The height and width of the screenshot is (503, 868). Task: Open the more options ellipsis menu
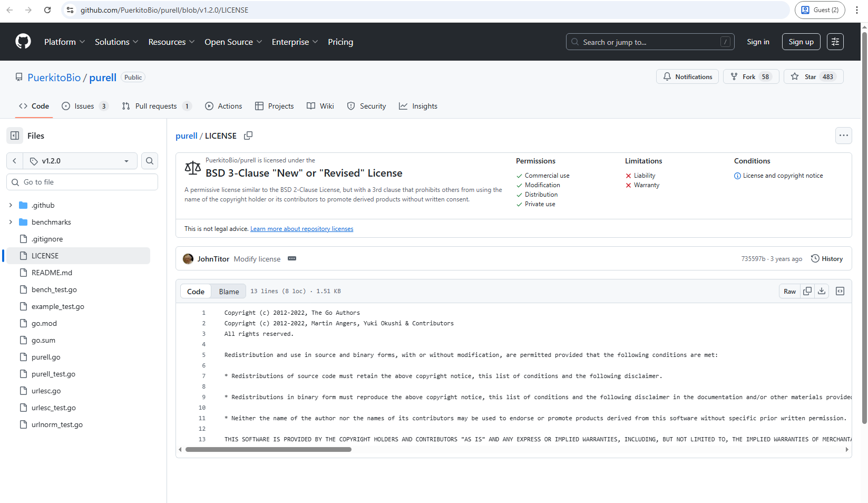click(x=843, y=136)
